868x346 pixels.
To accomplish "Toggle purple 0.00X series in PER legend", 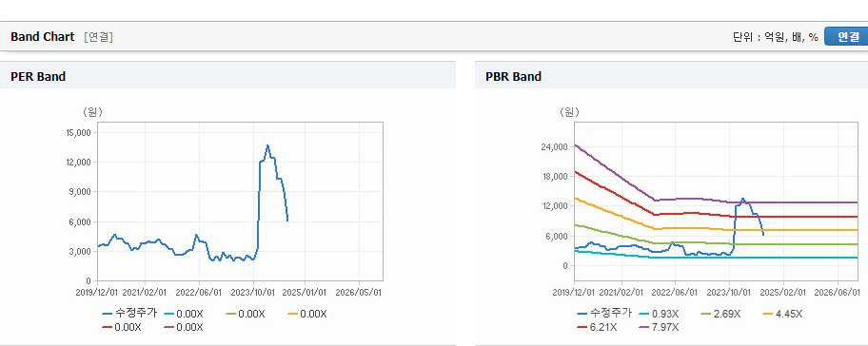I will click(184, 327).
